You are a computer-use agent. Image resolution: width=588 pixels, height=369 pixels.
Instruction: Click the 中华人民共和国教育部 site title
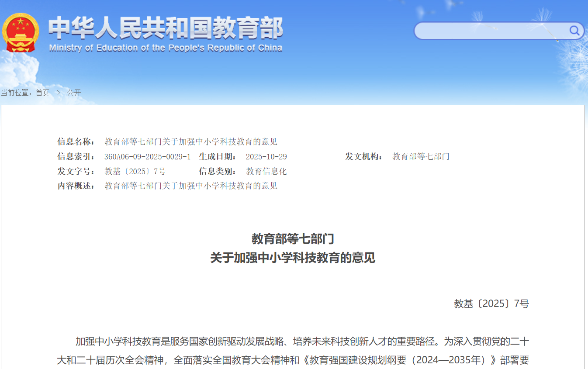point(166,28)
